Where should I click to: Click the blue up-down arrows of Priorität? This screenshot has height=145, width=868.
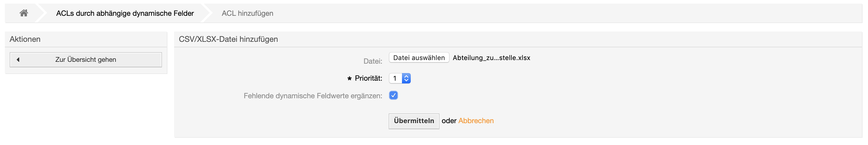point(406,78)
